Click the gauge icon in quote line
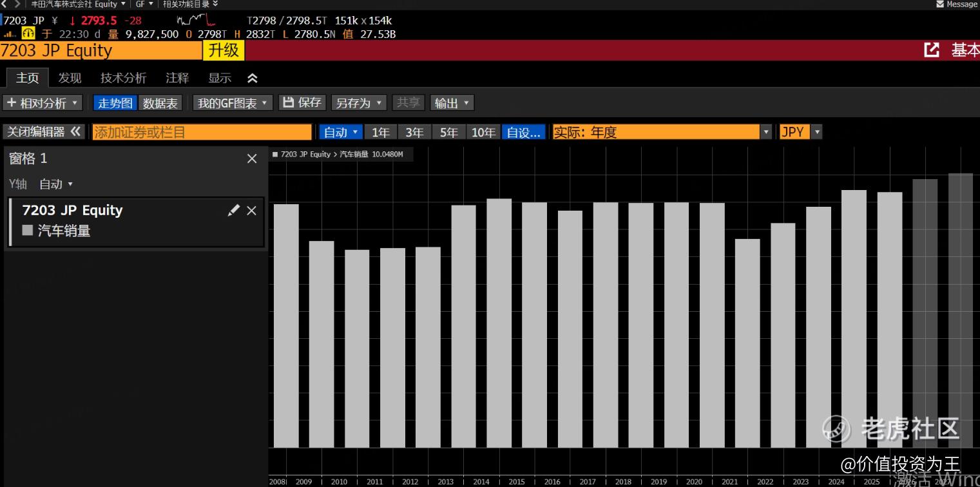 point(28,33)
